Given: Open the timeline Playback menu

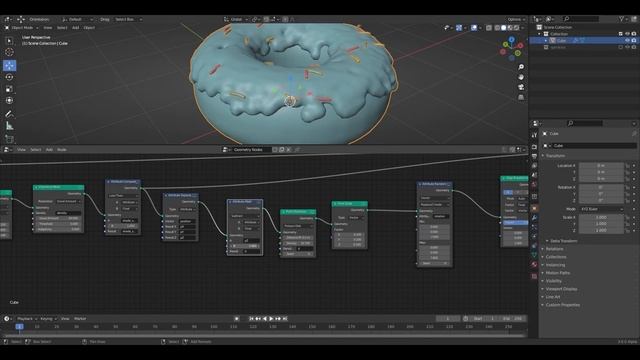Looking at the screenshot, I should tap(27, 319).
